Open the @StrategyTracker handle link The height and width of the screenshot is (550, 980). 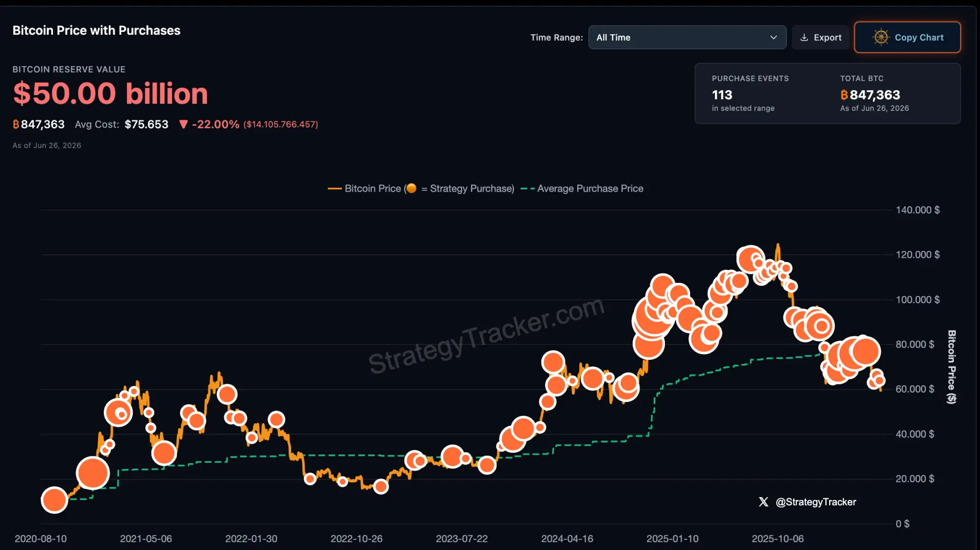(816, 502)
